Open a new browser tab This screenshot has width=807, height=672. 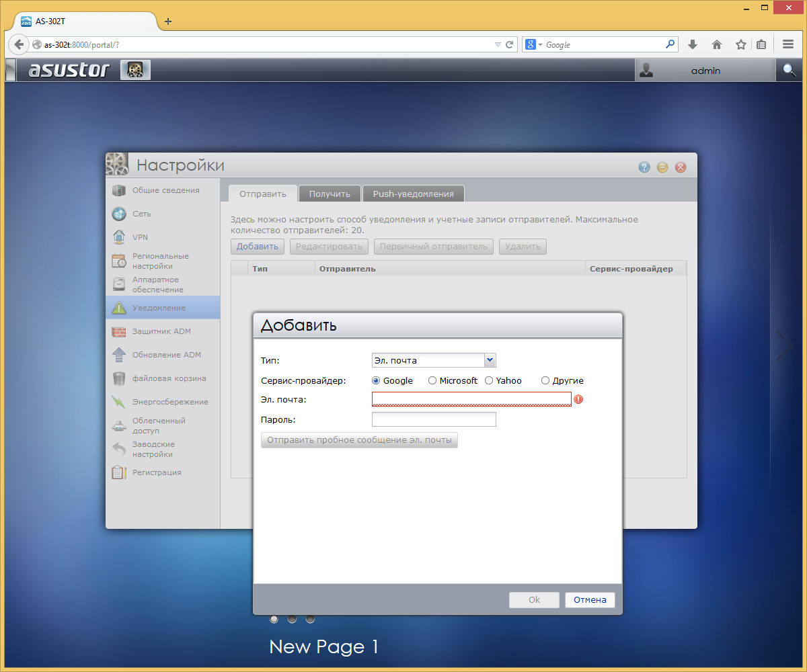point(168,22)
